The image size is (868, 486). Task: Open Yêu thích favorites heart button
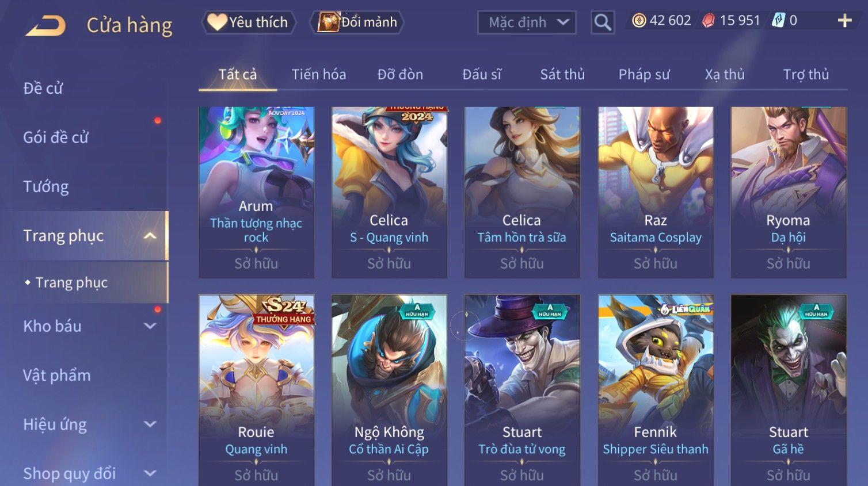249,22
